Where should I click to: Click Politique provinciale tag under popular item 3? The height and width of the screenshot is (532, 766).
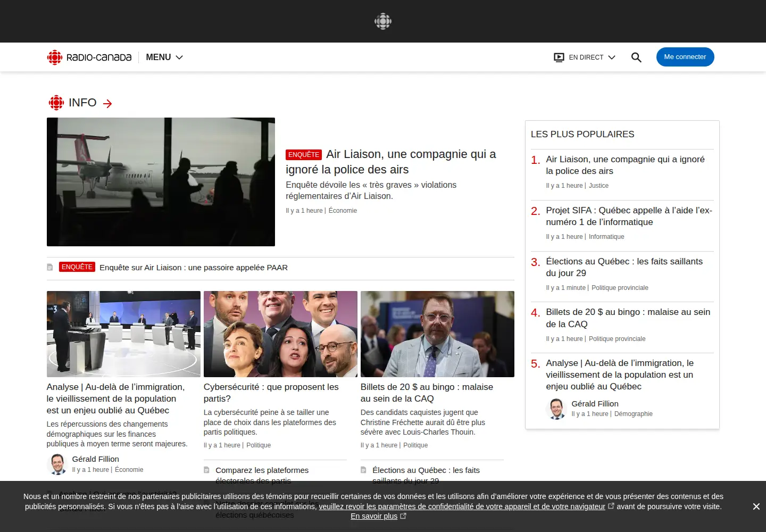coord(620,288)
